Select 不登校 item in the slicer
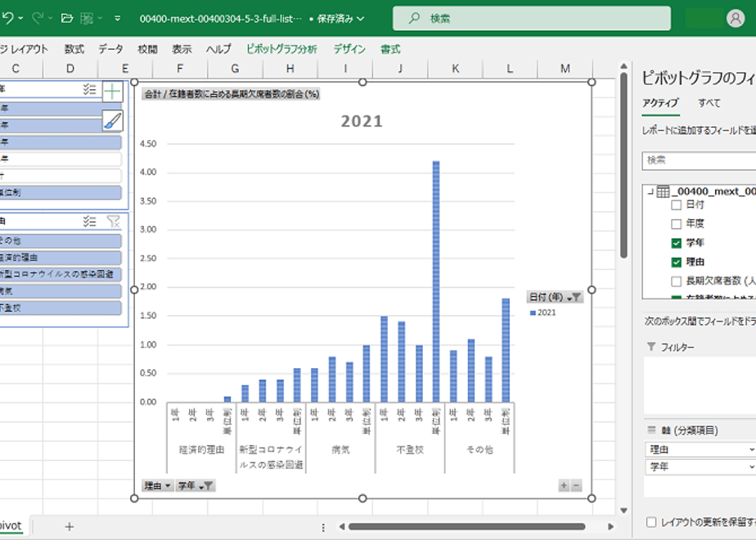Screen dimensions: 756x540 click(61, 308)
